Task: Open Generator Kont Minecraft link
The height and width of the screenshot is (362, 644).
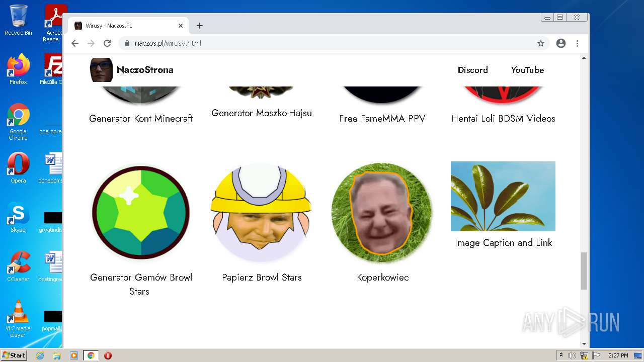Action: click(141, 119)
